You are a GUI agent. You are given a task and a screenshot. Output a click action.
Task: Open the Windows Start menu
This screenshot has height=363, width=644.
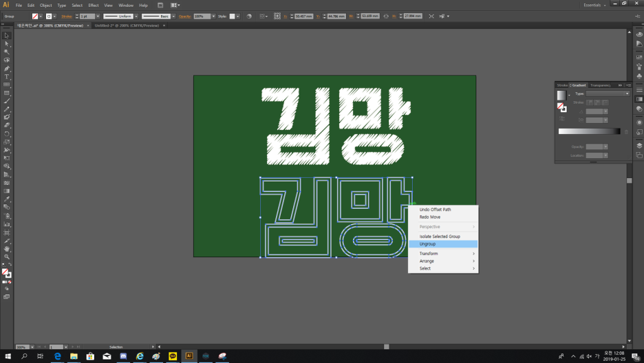(x=8, y=356)
